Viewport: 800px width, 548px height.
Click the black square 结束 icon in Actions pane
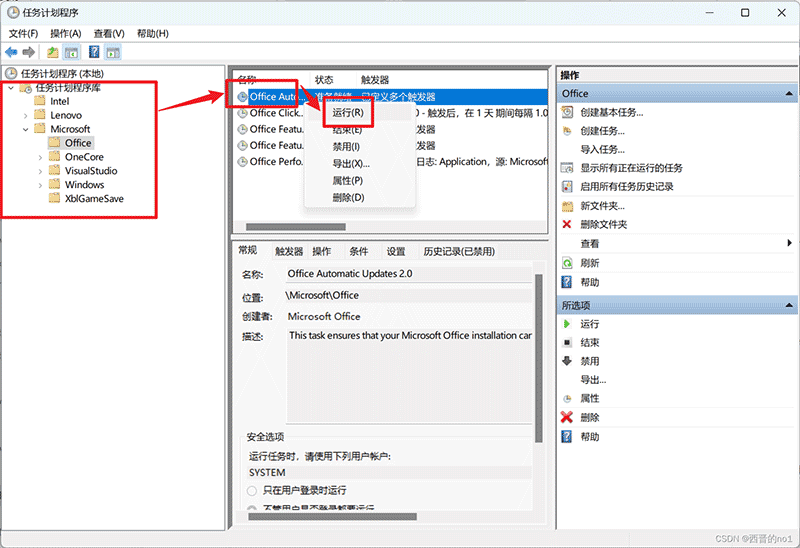[x=568, y=343]
